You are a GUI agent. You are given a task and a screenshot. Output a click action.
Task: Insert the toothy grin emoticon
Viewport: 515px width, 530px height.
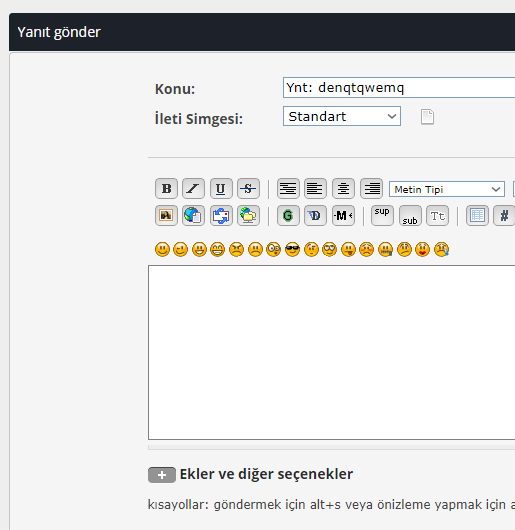[217, 249]
